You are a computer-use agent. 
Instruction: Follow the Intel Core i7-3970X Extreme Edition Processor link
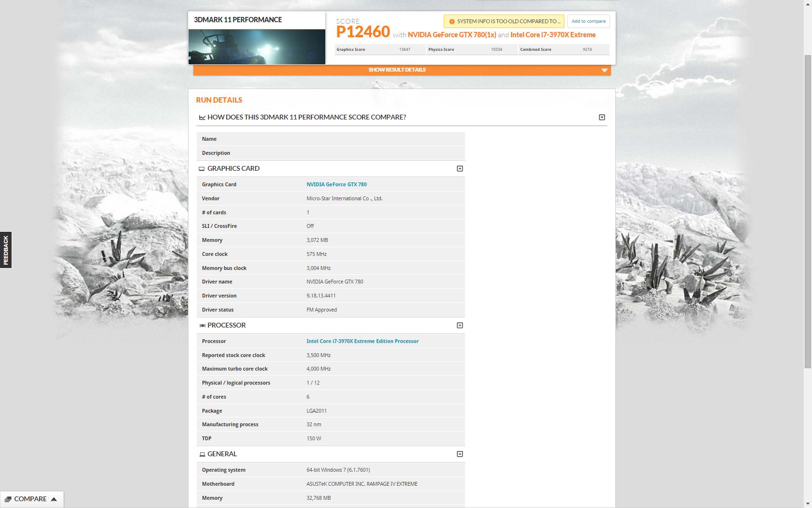362,341
